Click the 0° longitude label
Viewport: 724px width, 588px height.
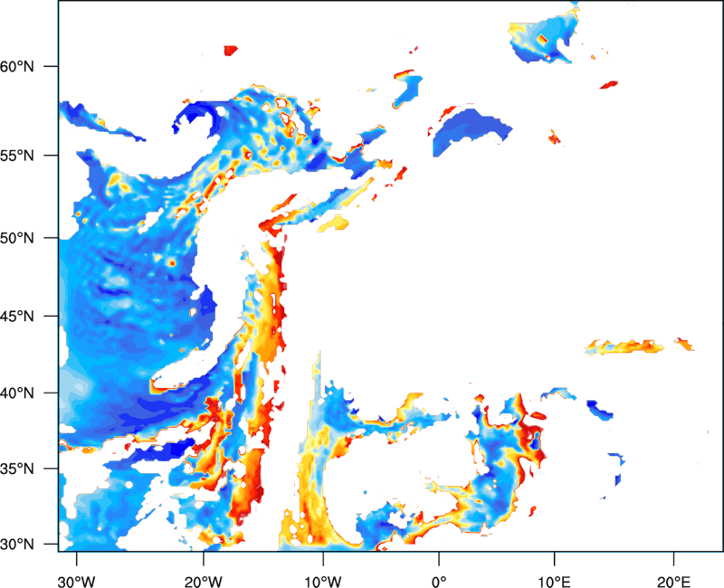click(x=439, y=581)
